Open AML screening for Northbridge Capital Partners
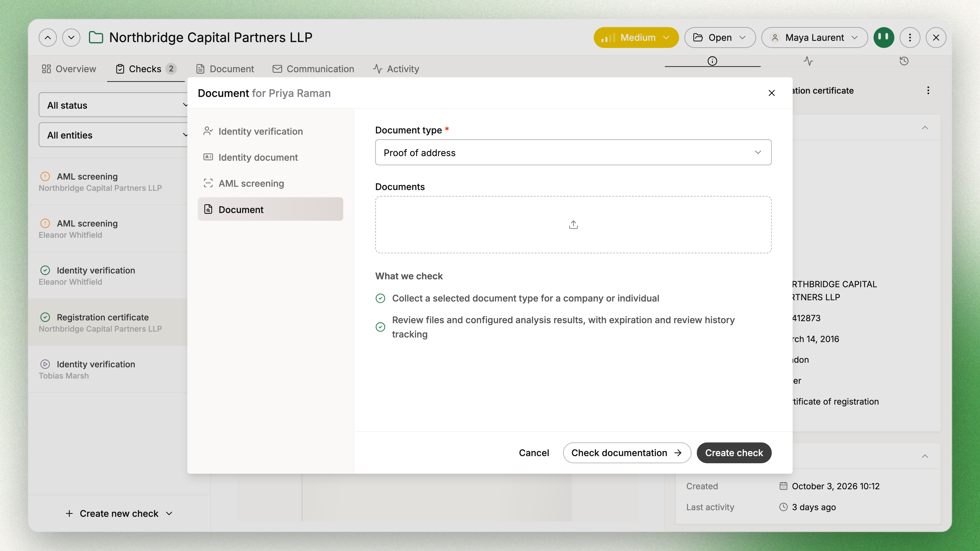This screenshot has width=980, height=551. (108, 182)
